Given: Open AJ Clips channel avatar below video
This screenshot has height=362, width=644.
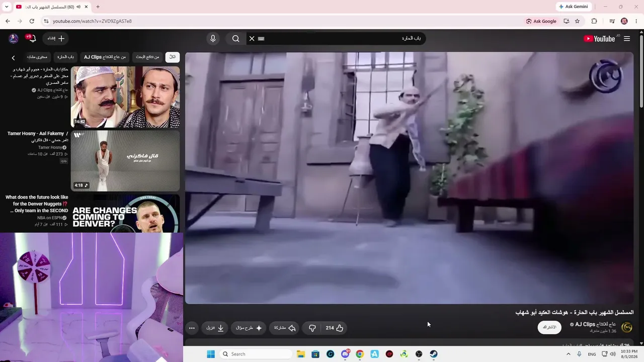Looking at the screenshot, I should tap(627, 327).
